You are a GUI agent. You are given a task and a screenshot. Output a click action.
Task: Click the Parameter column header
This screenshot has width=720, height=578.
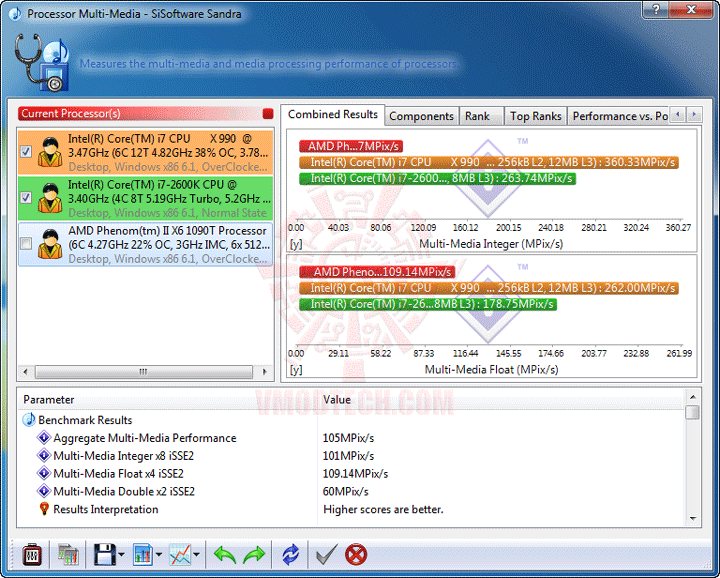tap(168, 399)
